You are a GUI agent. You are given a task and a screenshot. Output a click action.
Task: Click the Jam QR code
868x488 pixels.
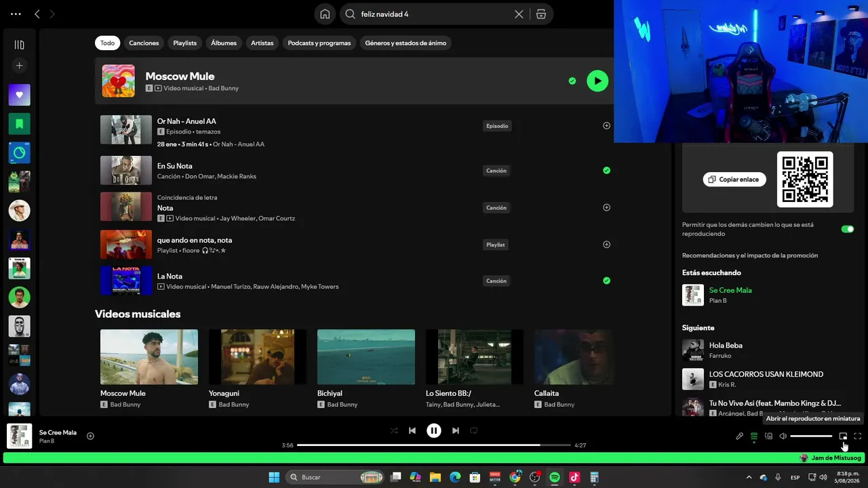805,179
